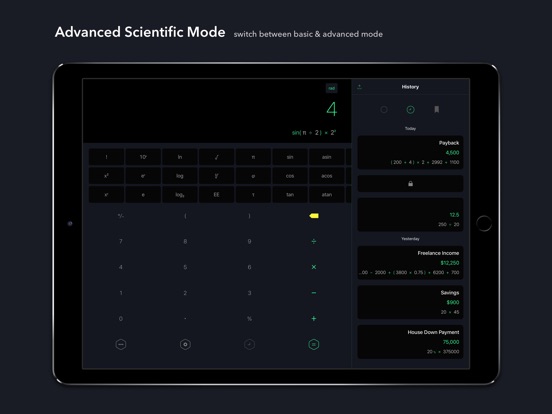
Task: Tap the minus hexagon icon in bottom row
Action: coord(121,344)
